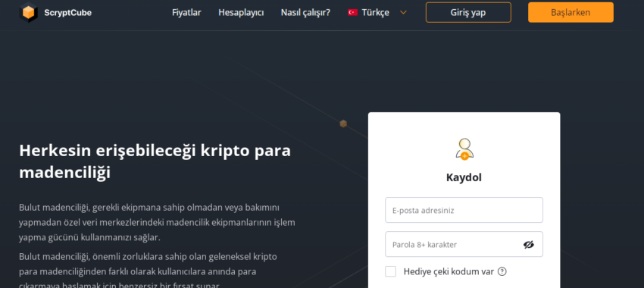This screenshot has width=644, height=288.
Task: Open the Fiyatlar menu item
Action: (186, 12)
